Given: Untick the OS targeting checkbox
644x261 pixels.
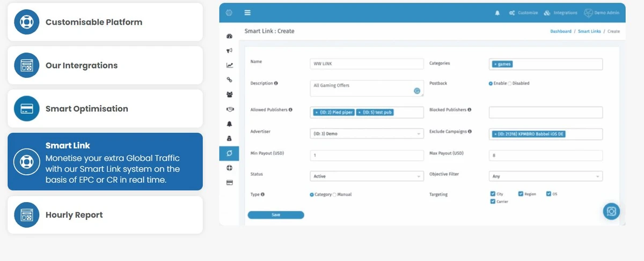Looking at the screenshot, I should (548, 194).
